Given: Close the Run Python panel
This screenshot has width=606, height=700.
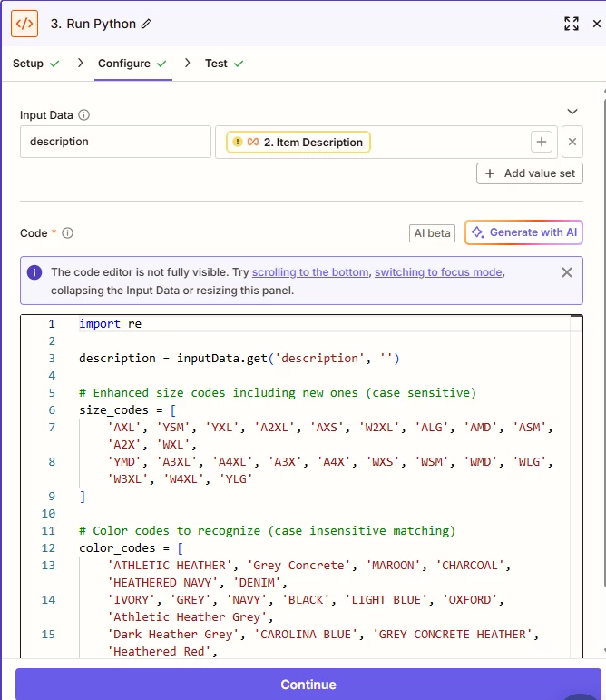Looking at the screenshot, I should coord(597,24).
